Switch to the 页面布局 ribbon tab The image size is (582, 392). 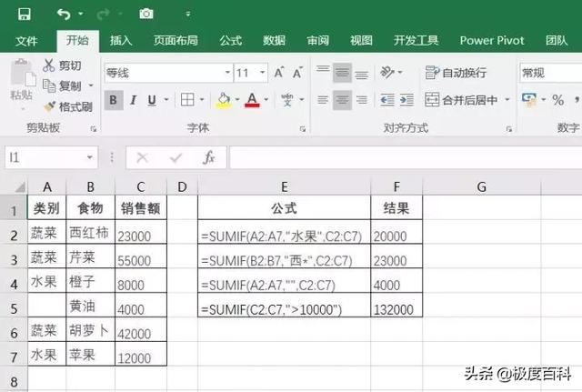[176, 40]
